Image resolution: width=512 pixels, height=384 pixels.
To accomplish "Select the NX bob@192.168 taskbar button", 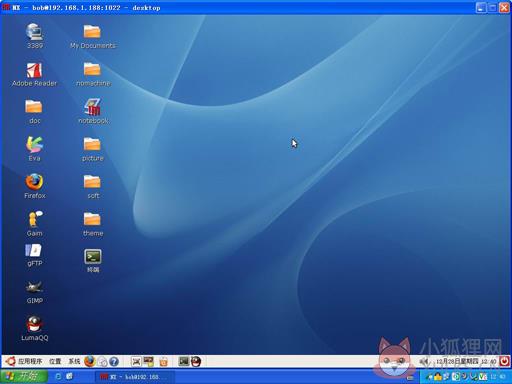I will [135, 377].
